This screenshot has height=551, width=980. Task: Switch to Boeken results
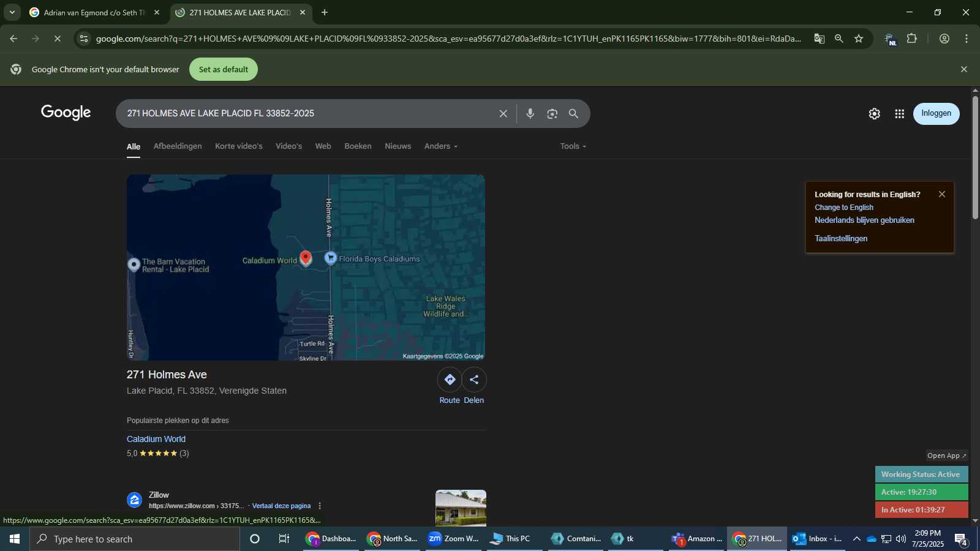[x=358, y=146]
